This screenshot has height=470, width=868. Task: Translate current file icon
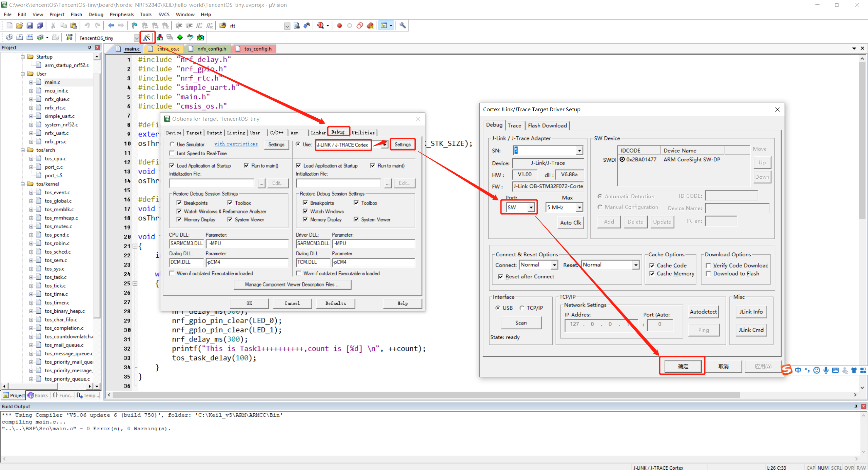9,37
